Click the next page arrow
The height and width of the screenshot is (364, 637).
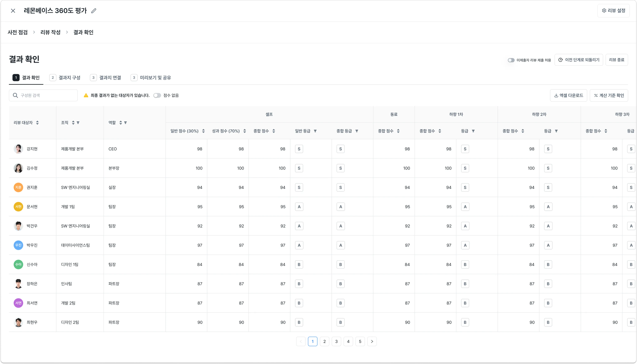coord(372,341)
